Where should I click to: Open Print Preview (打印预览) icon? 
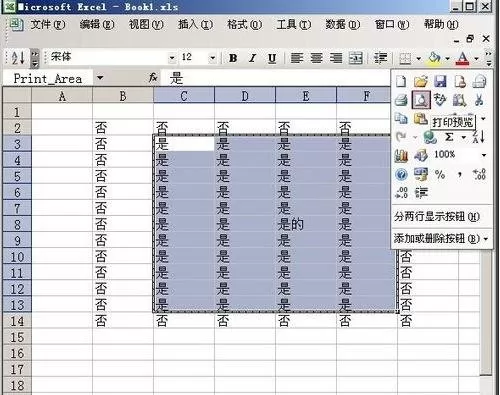[421, 100]
